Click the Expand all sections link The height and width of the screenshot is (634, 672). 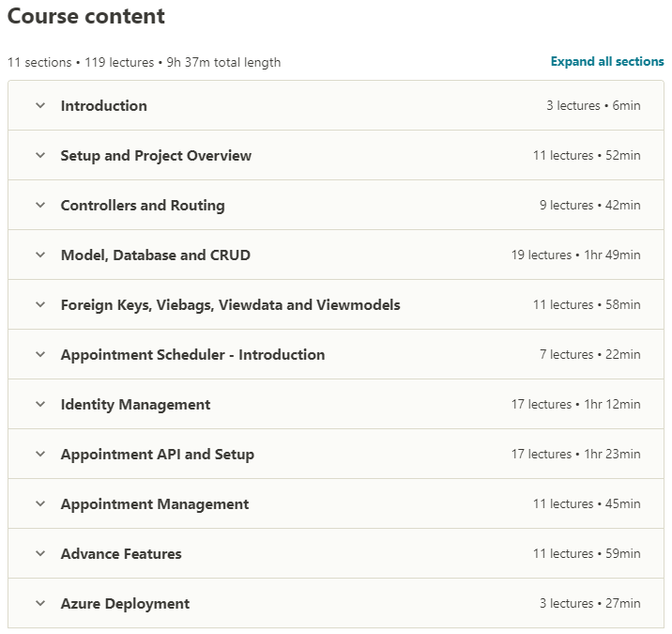(x=607, y=62)
